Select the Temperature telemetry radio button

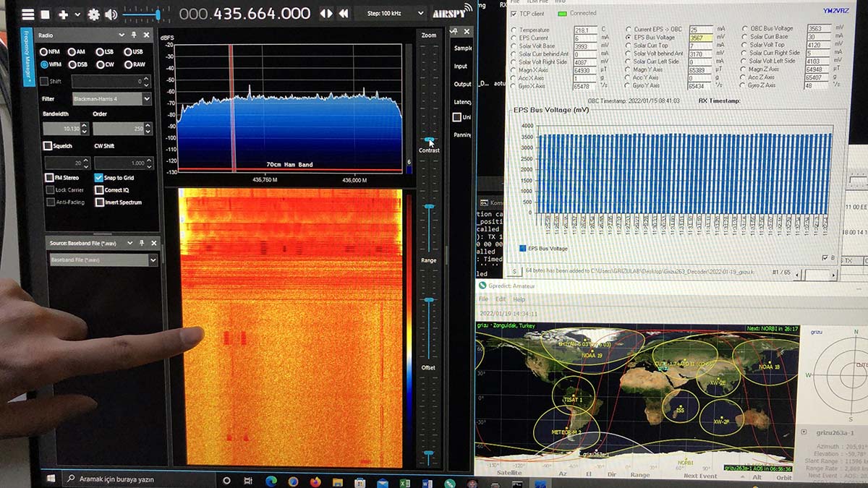[514, 30]
